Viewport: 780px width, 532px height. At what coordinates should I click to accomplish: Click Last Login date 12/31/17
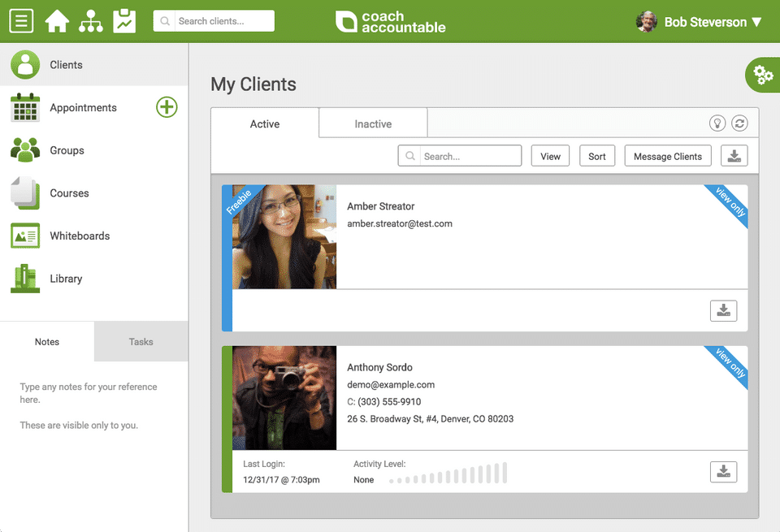pos(281,480)
